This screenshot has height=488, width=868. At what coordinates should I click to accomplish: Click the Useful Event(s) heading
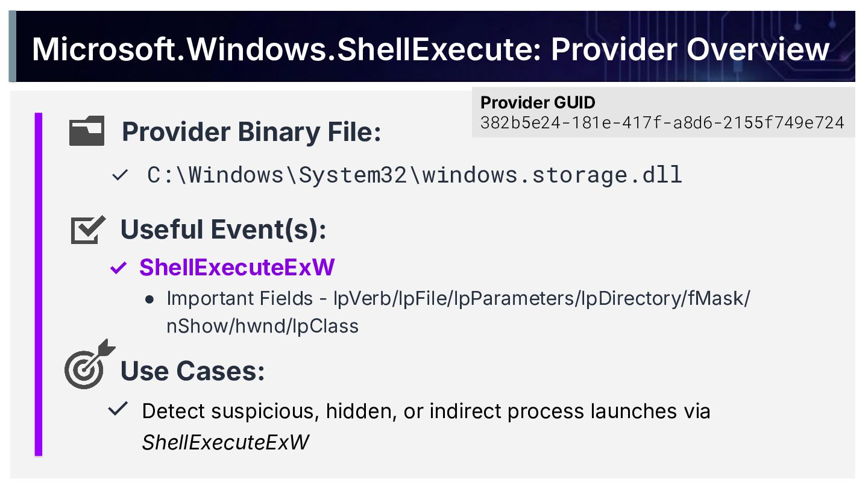[x=224, y=230]
